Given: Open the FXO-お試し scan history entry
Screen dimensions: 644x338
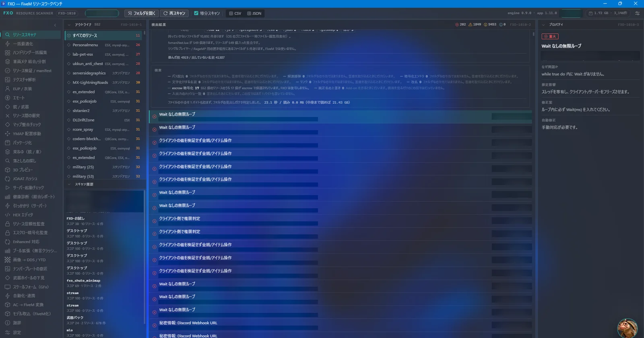Looking at the screenshot, I should click(x=104, y=221).
